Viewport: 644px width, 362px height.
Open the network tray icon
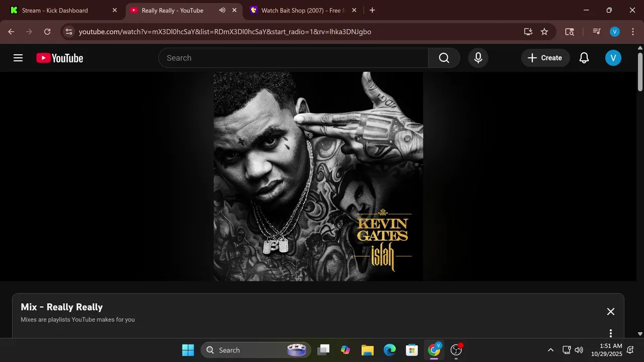click(567, 350)
